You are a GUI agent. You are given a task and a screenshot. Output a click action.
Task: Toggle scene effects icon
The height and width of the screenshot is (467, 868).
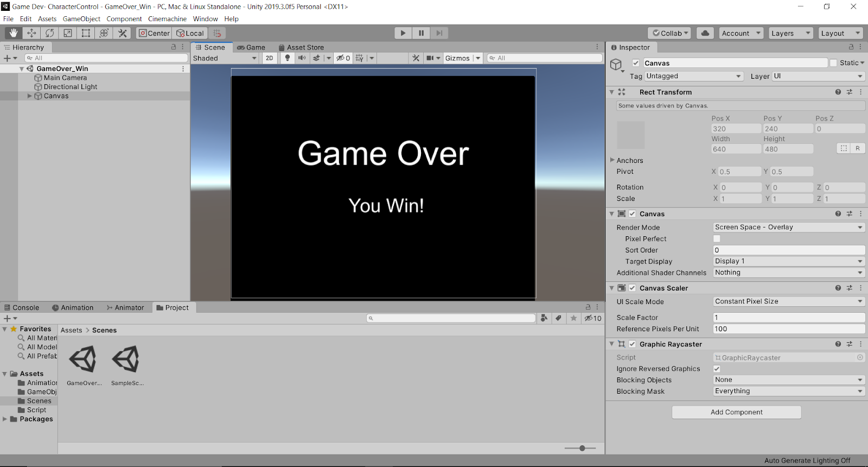[x=316, y=58]
